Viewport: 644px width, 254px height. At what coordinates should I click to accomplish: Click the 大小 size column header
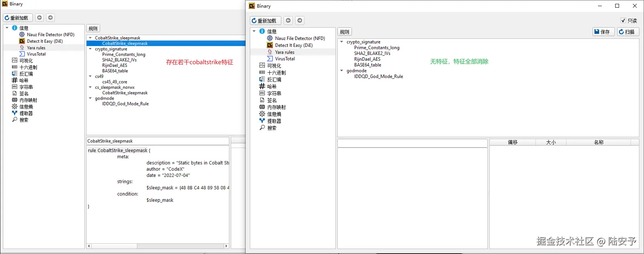[x=551, y=142]
